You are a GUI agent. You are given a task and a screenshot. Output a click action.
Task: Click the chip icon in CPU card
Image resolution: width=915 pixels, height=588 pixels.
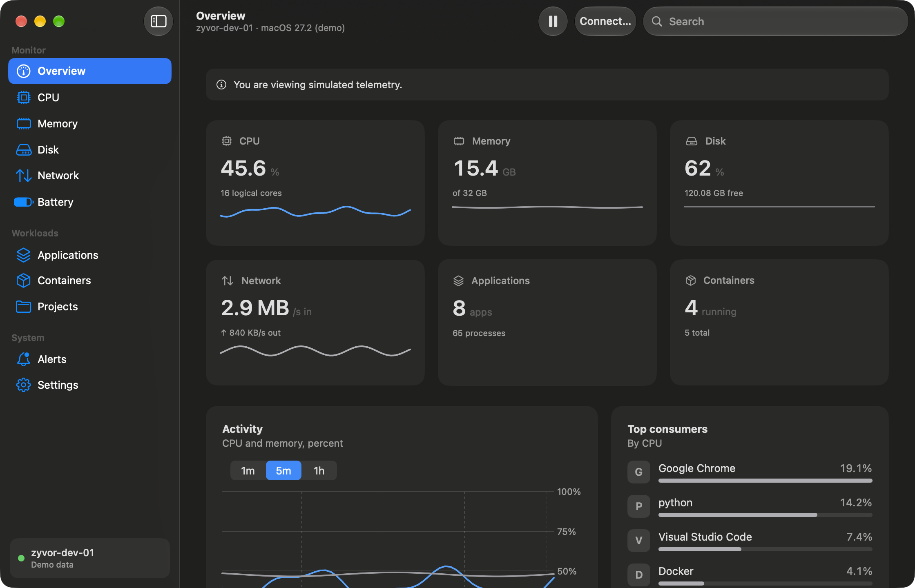tap(227, 141)
